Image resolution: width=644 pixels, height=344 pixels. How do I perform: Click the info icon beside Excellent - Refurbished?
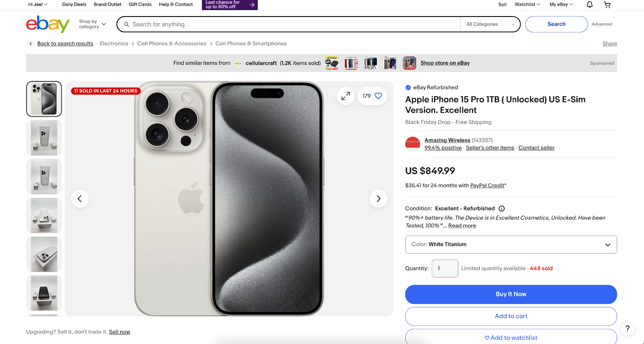point(501,208)
